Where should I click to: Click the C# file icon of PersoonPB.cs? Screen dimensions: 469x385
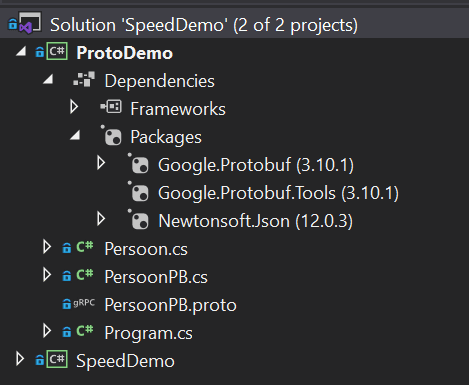[85, 275]
